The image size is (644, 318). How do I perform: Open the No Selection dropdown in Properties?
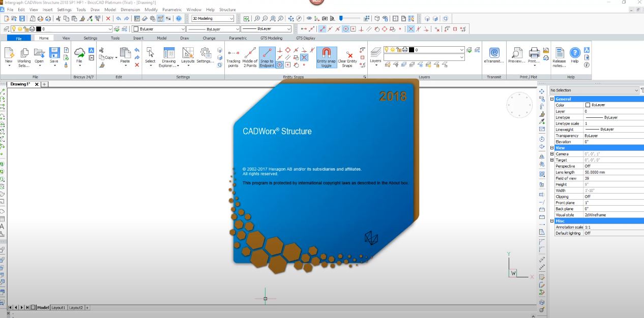point(594,90)
